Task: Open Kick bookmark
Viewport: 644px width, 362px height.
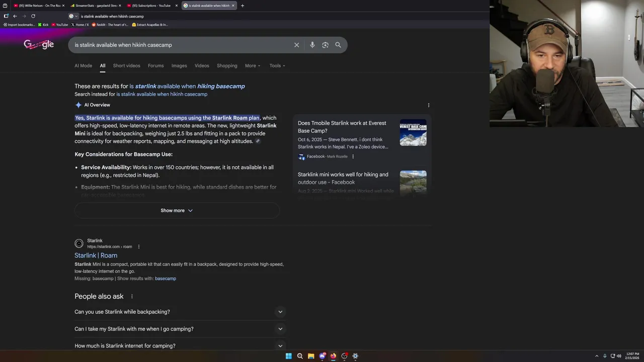Action: 43,25
